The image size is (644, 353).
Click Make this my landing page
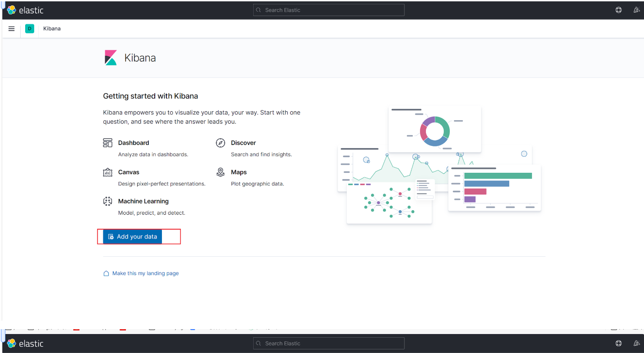tap(145, 273)
